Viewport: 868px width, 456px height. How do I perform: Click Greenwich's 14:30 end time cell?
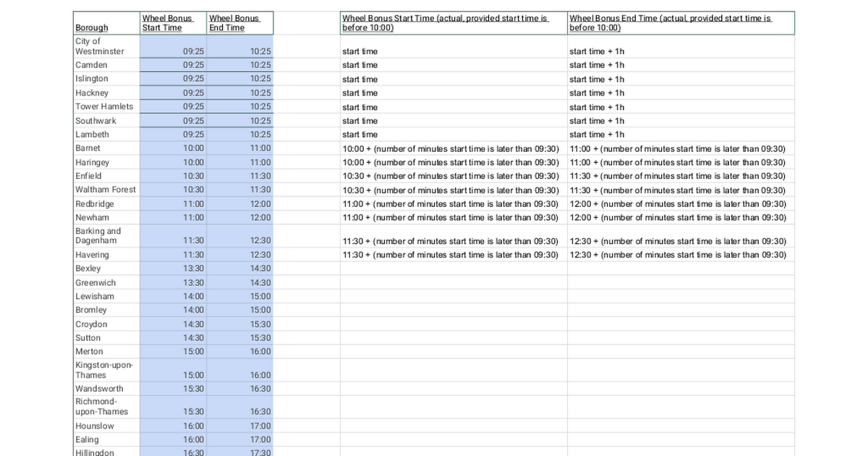click(239, 282)
